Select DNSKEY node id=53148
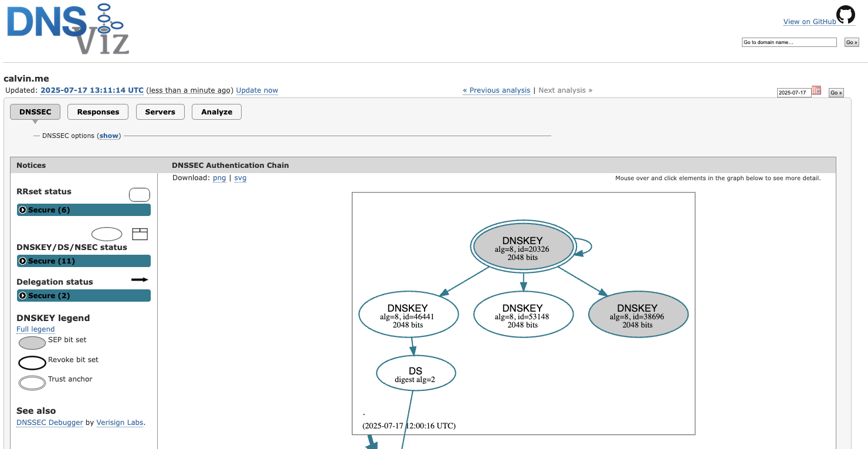This screenshot has width=868, height=449. click(523, 316)
